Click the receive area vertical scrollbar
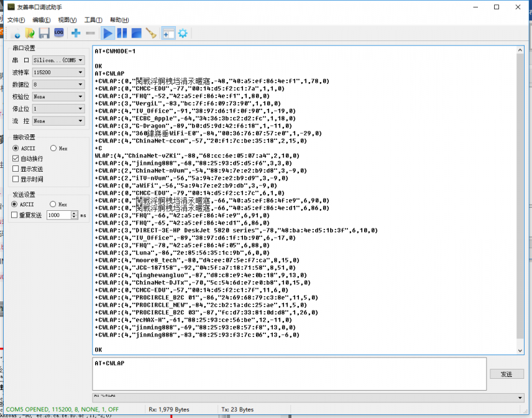The height and width of the screenshot is (418, 532). click(x=520, y=197)
